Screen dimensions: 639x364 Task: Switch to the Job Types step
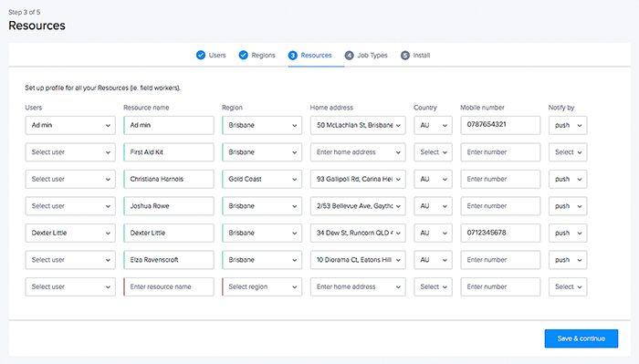point(366,55)
